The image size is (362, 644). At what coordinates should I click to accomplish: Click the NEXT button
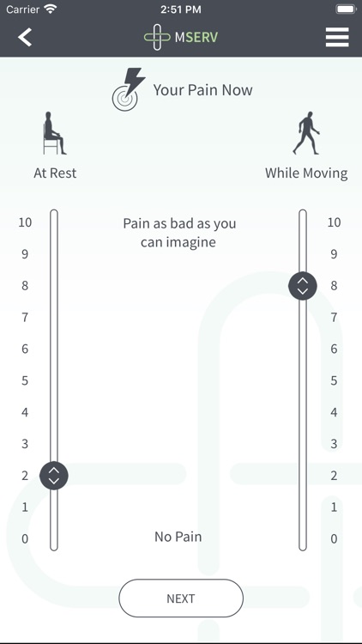pyautogui.click(x=181, y=598)
